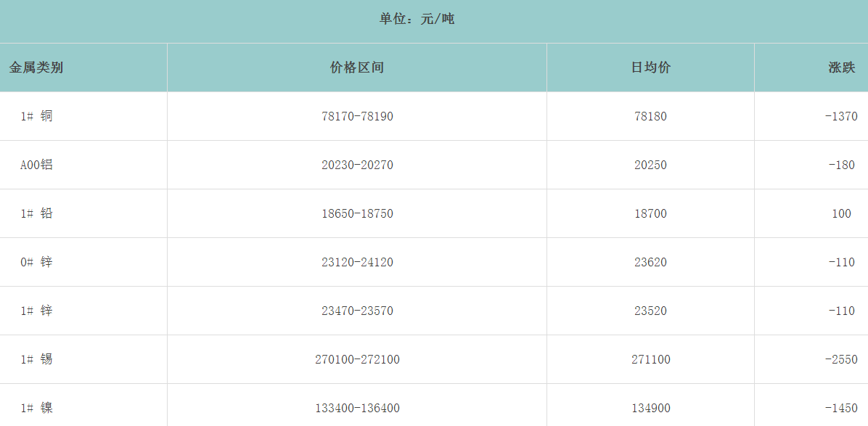Select the copper change value -1370
Viewport: 868px width, 426px height.
(x=841, y=116)
